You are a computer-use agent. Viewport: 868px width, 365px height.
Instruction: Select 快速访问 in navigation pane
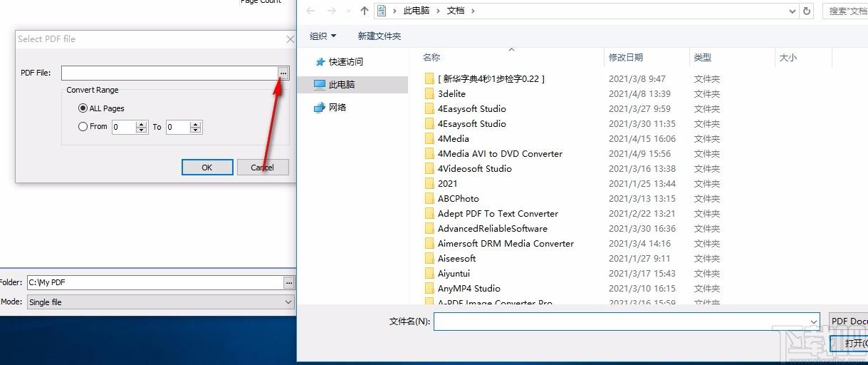[346, 62]
